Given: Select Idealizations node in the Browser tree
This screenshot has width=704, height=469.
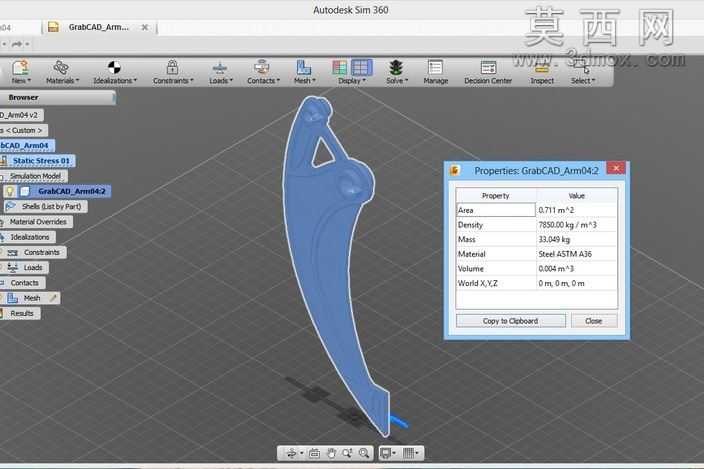Looking at the screenshot, I should point(30,237).
